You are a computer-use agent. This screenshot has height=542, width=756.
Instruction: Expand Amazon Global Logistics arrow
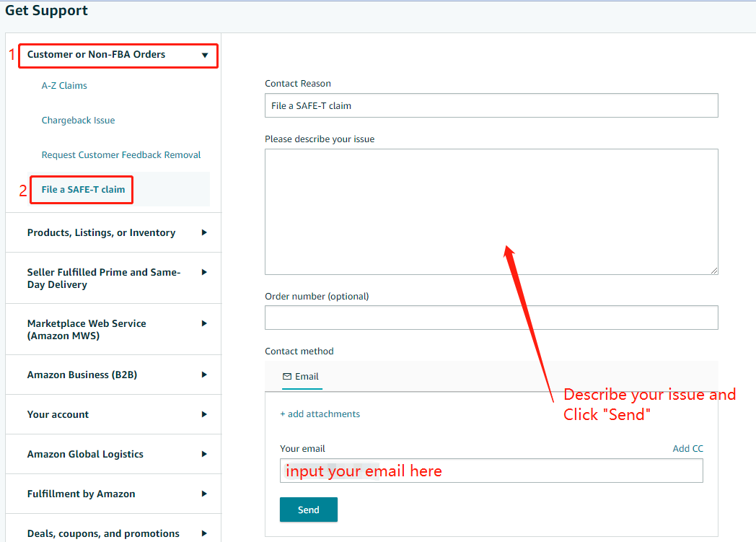pos(204,454)
